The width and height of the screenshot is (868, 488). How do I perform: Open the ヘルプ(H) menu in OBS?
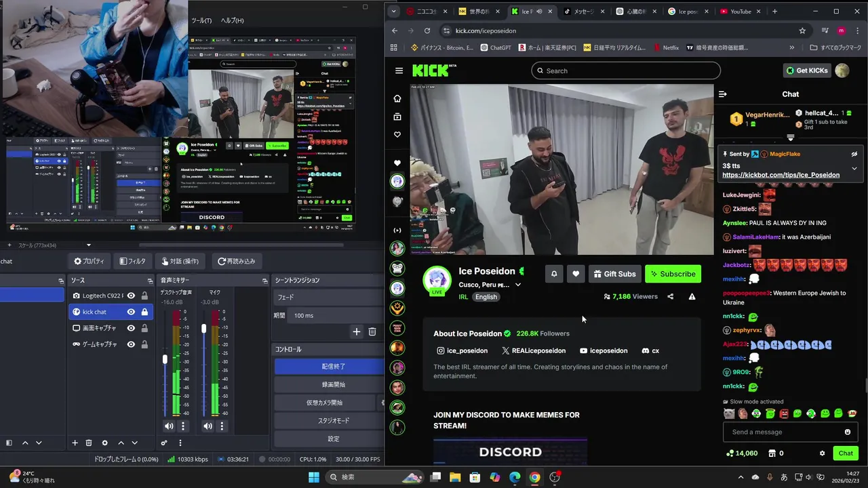[x=232, y=20]
